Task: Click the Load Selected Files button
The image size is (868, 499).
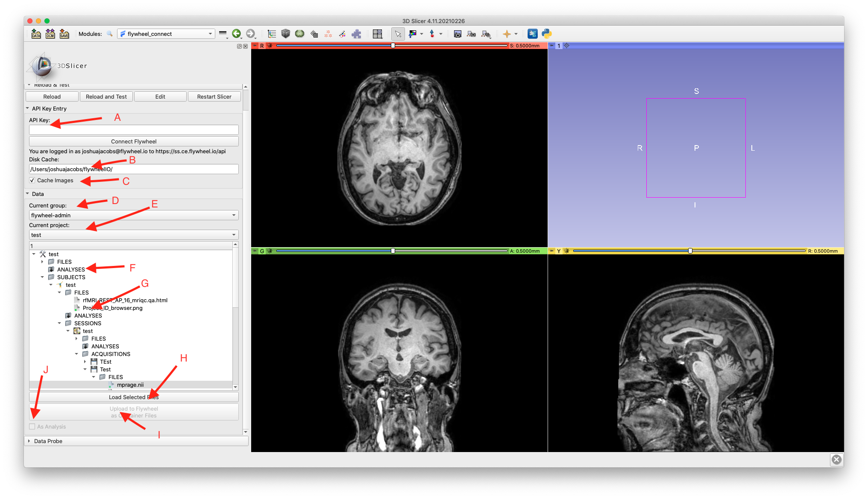Action: click(134, 397)
